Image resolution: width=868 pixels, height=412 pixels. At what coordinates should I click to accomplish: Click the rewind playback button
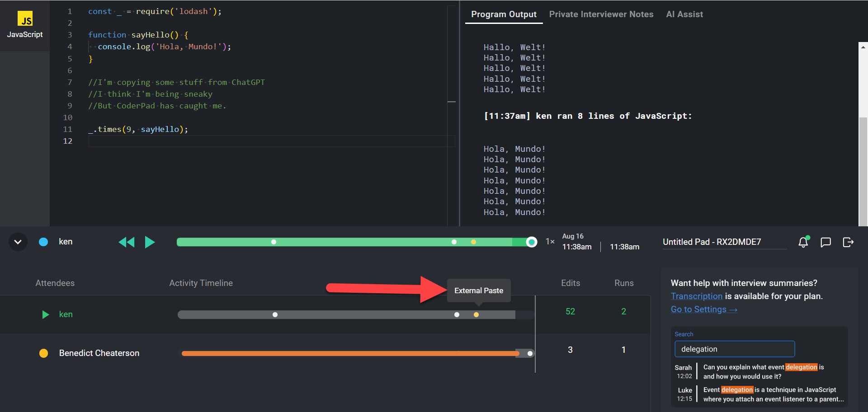(x=127, y=242)
